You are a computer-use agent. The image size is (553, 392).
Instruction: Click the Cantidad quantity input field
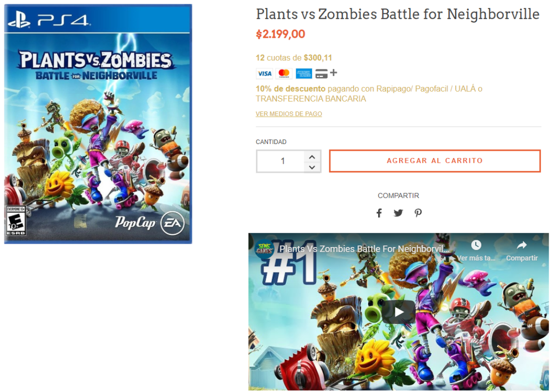coord(281,161)
